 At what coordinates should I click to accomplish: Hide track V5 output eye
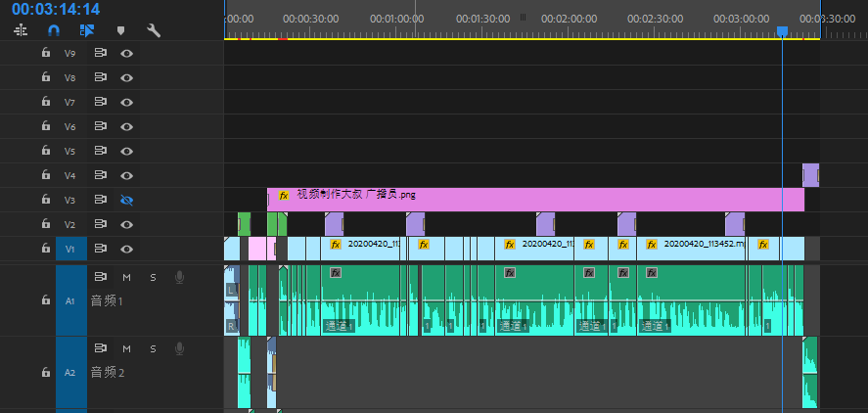click(x=127, y=151)
